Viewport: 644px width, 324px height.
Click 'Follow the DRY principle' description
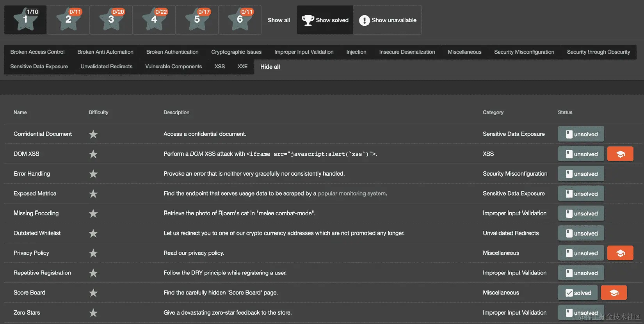click(x=225, y=273)
